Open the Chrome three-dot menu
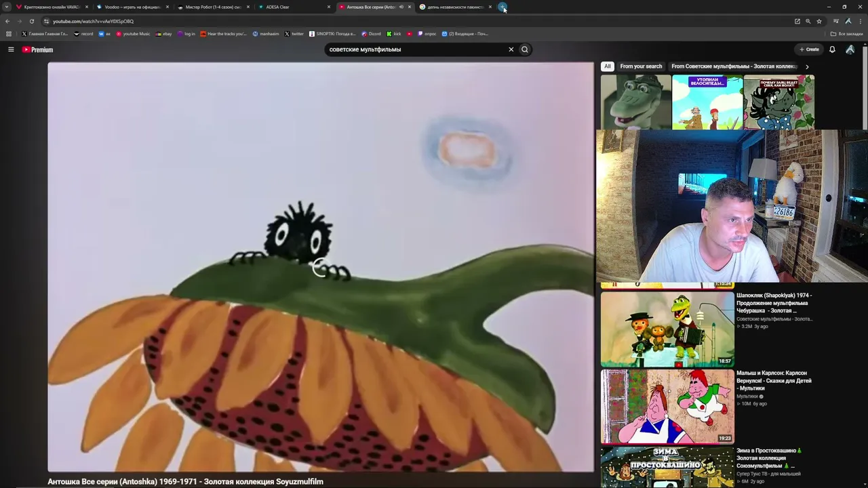Viewport: 868px width, 488px height. (861, 21)
